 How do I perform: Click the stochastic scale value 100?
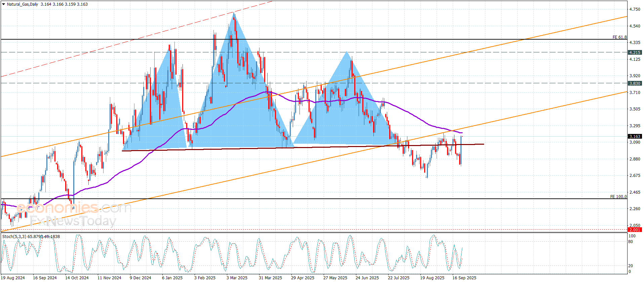(632, 236)
